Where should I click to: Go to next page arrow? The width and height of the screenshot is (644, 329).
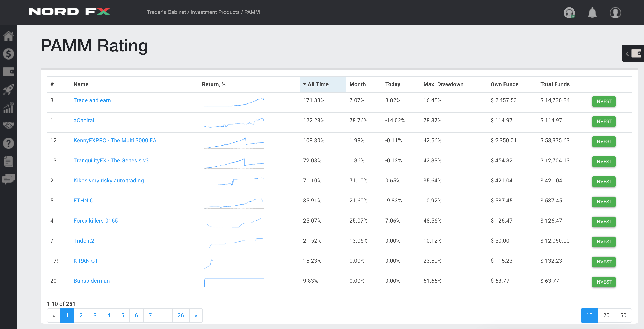[196, 315]
